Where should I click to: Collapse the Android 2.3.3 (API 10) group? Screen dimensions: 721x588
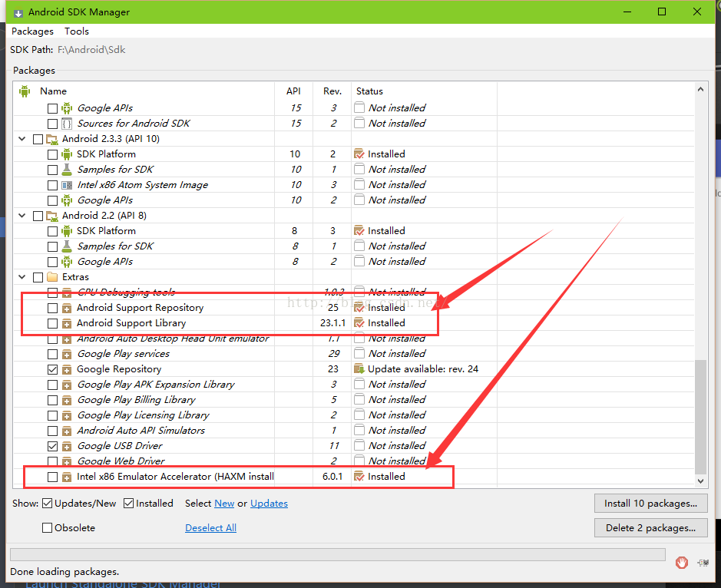pos(22,138)
